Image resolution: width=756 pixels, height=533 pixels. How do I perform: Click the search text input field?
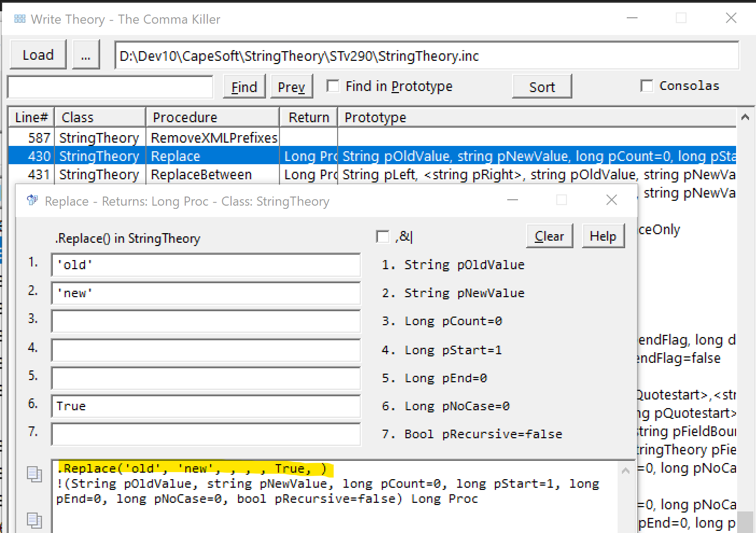pyautogui.click(x=110, y=87)
